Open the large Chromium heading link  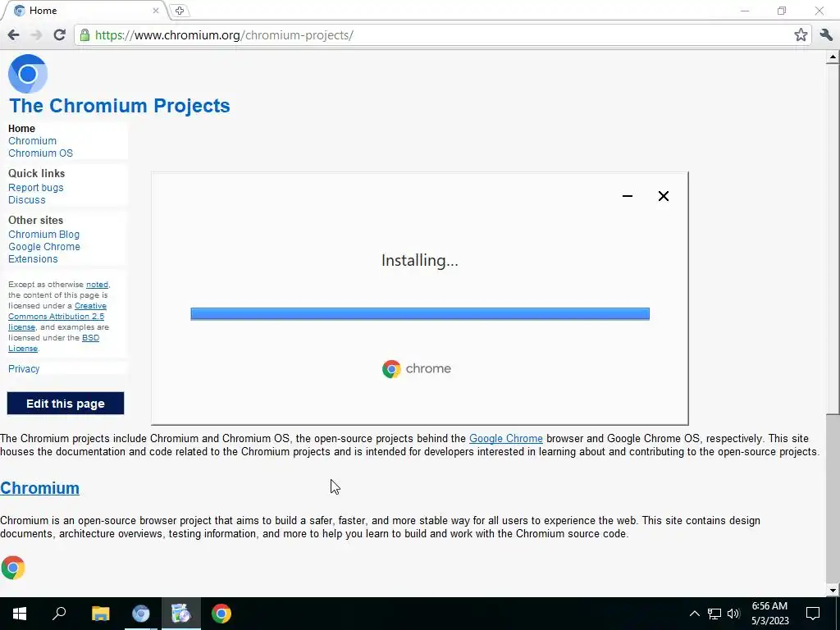39,488
